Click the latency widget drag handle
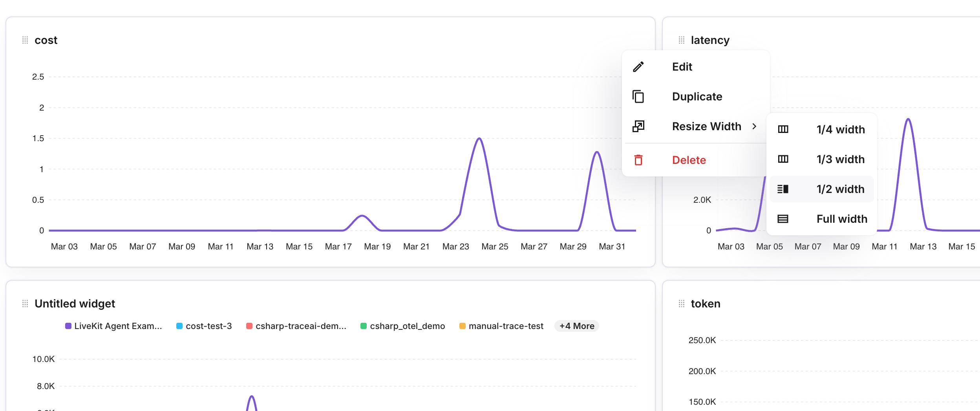 point(682,40)
